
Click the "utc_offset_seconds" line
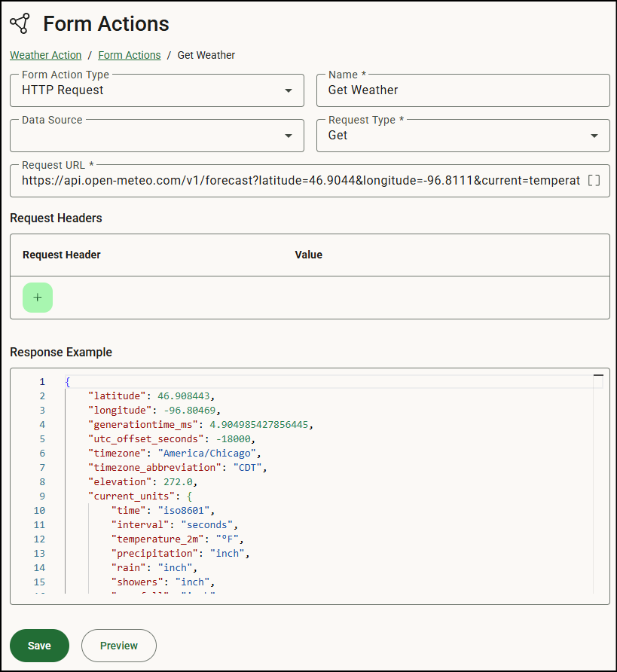(x=172, y=439)
